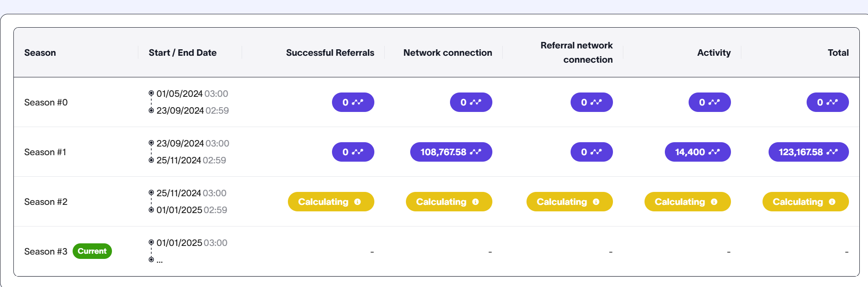Click the Total column header
Image resolution: width=868 pixels, height=287 pixels.
point(838,53)
